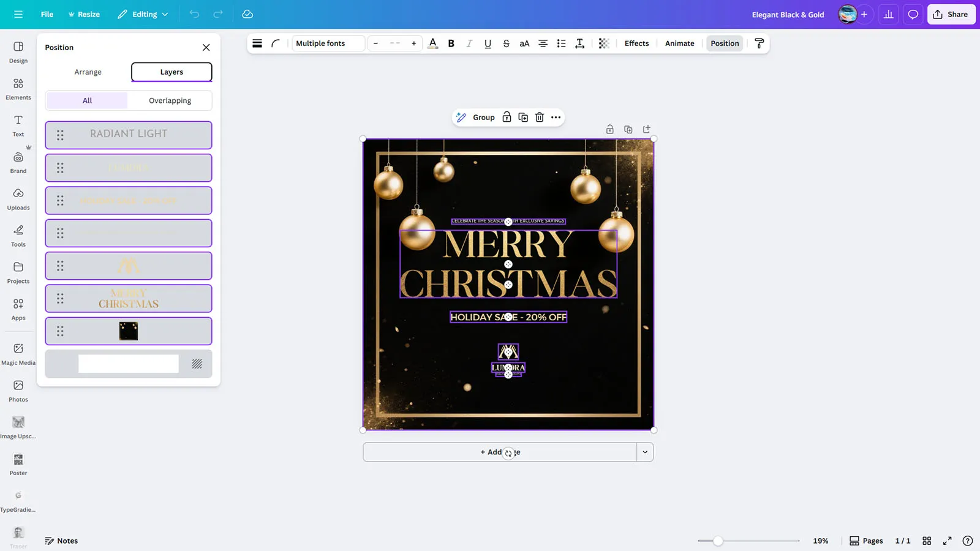This screenshot has width=980, height=551.
Task: Expand the Add page options arrow
Action: pyautogui.click(x=645, y=452)
